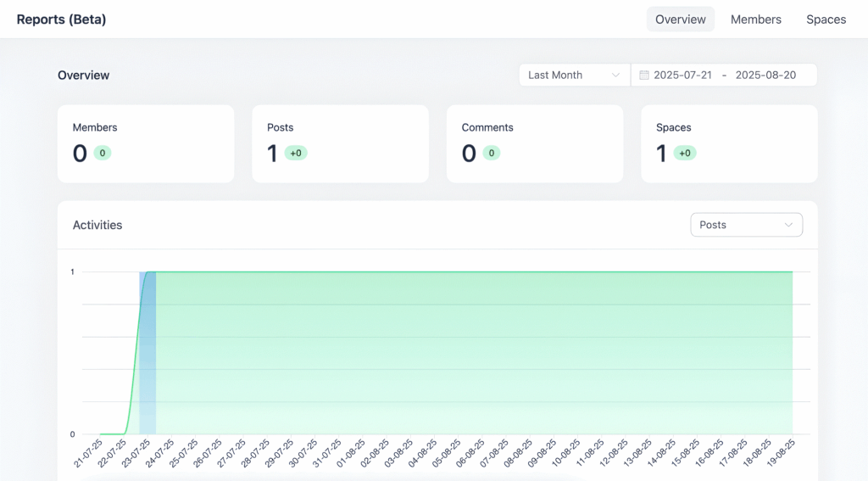Click the calendar icon in date range

pyautogui.click(x=644, y=76)
